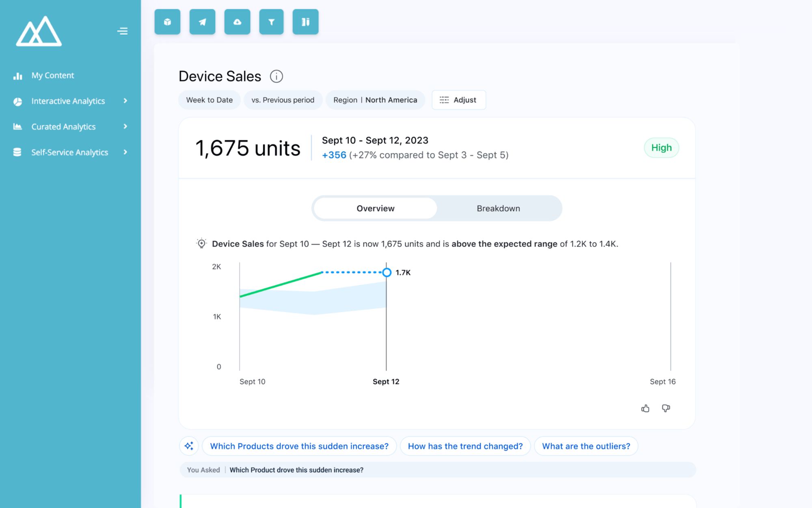Image resolution: width=812 pixels, height=508 pixels.
Task: Click the Adjust filters button
Action: click(458, 100)
